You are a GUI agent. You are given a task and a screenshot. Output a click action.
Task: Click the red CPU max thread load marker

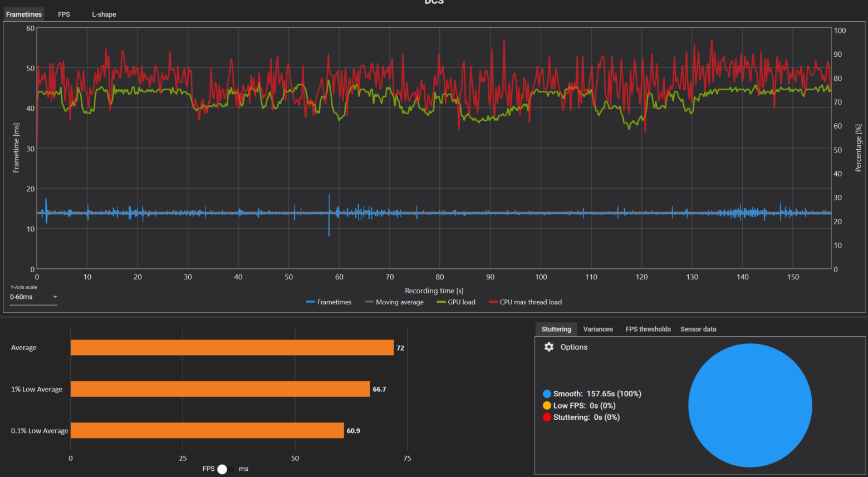click(x=493, y=302)
